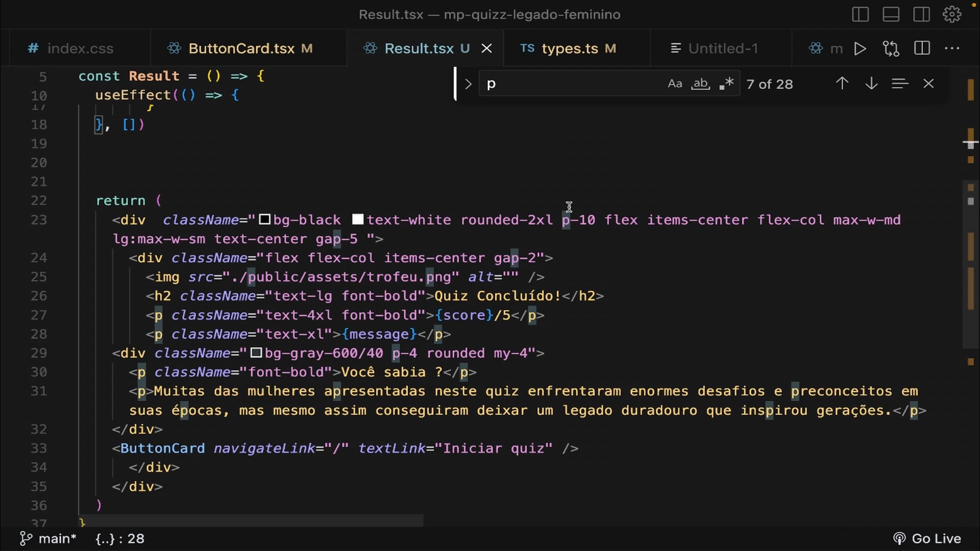The height and width of the screenshot is (551, 980).
Task: Click sticky scroll line 'useEffect(() => {'
Action: 166,95
